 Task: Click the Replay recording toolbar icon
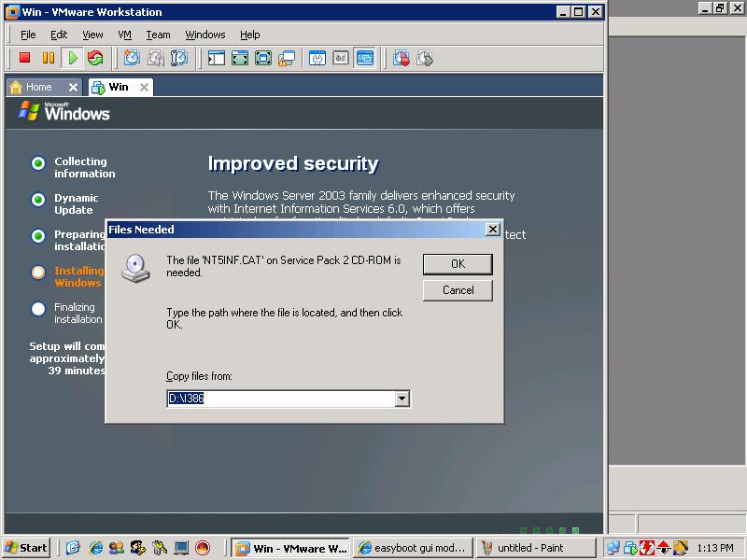pyautogui.click(x=425, y=58)
